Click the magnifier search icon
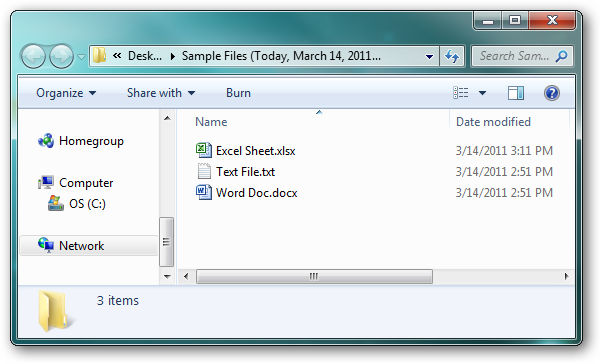The width and height of the screenshot is (601, 364). (562, 56)
